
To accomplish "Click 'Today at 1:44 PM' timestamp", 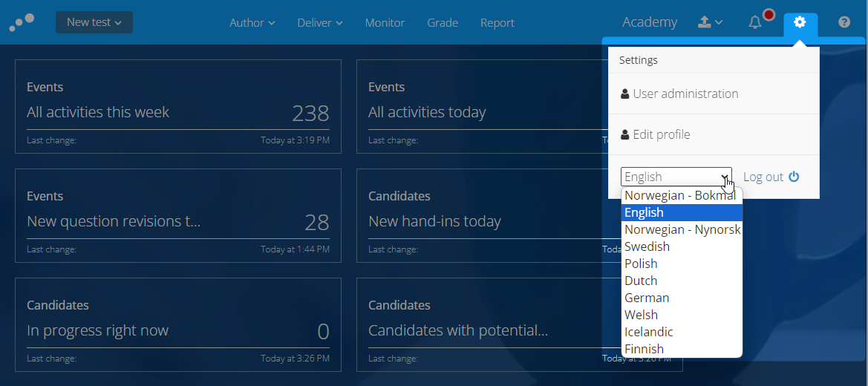I will click(x=295, y=249).
